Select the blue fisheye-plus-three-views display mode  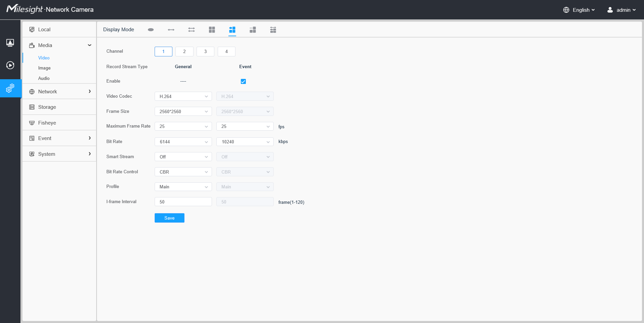pos(232,30)
